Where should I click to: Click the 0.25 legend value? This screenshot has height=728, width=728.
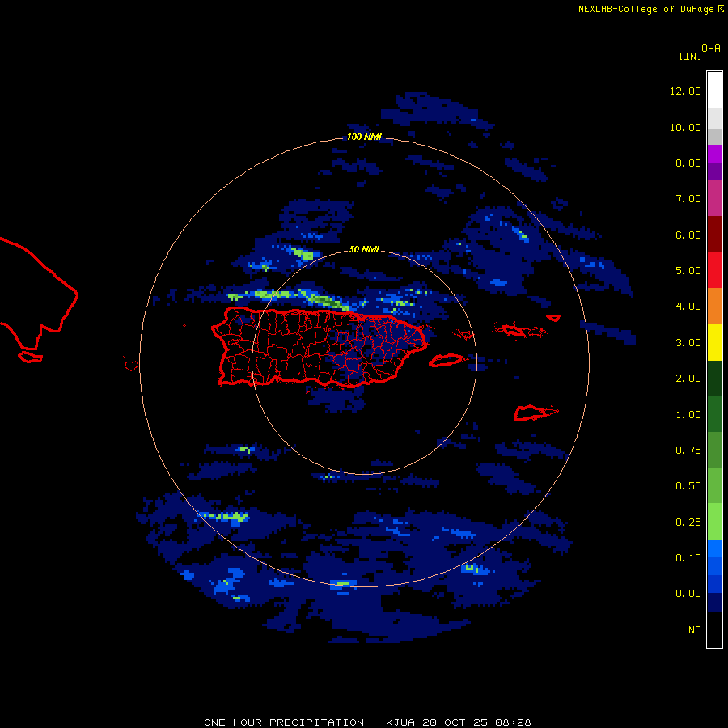pyautogui.click(x=688, y=523)
